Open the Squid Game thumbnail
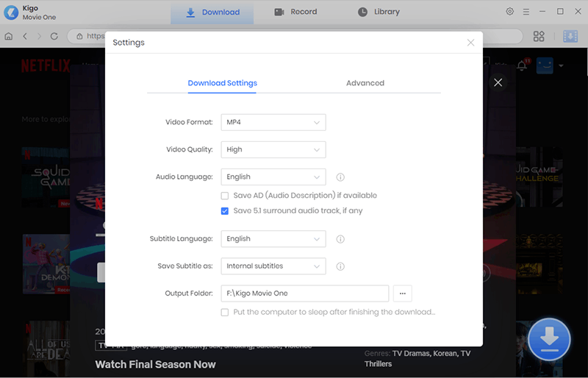Image resolution: width=588 pixels, height=378 pixels. (46, 177)
